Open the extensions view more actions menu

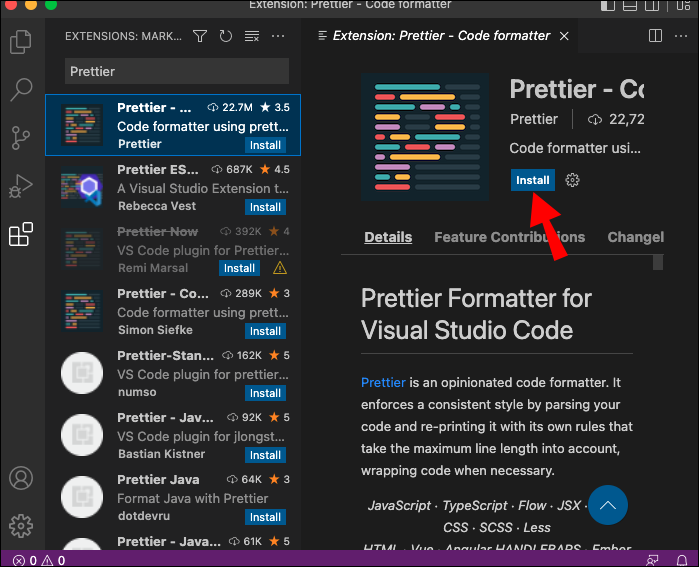(x=278, y=36)
